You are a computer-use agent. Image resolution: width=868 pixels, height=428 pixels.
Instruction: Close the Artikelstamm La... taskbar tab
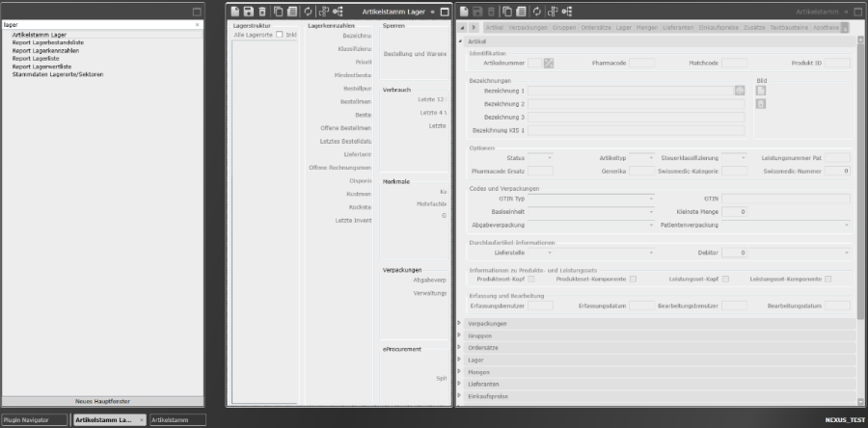[141, 420]
